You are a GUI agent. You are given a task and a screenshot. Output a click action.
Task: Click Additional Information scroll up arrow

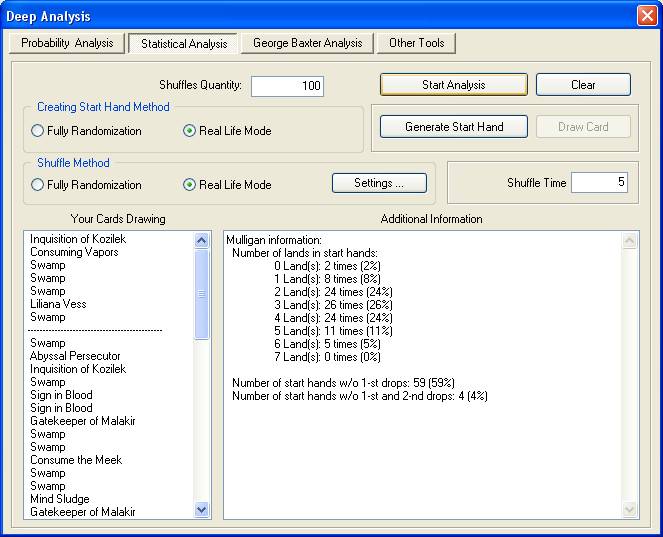tap(630, 241)
